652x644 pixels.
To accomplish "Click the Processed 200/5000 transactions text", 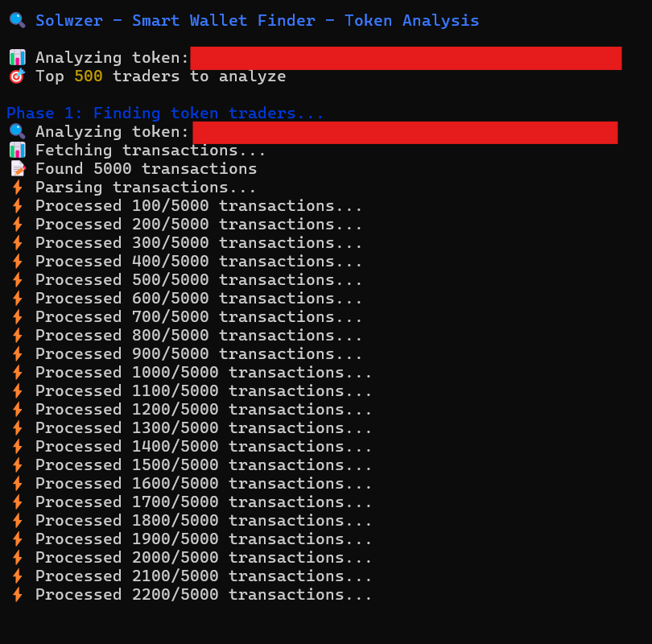I will (x=199, y=224).
